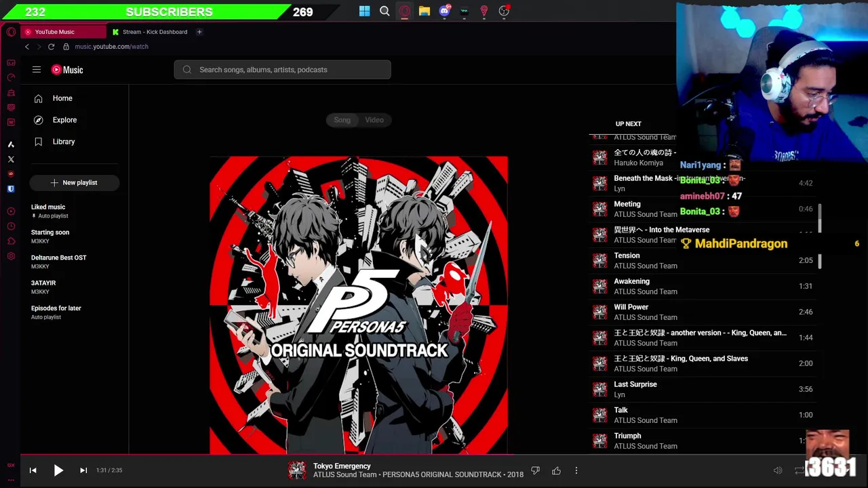868x488 pixels.
Task: Click the address bar showing music.youtube.com/watch
Action: coord(111,47)
